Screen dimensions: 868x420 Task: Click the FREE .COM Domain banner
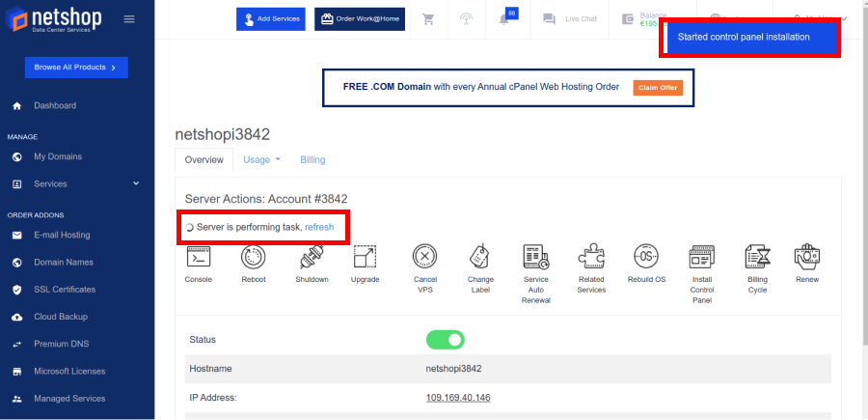coord(508,88)
